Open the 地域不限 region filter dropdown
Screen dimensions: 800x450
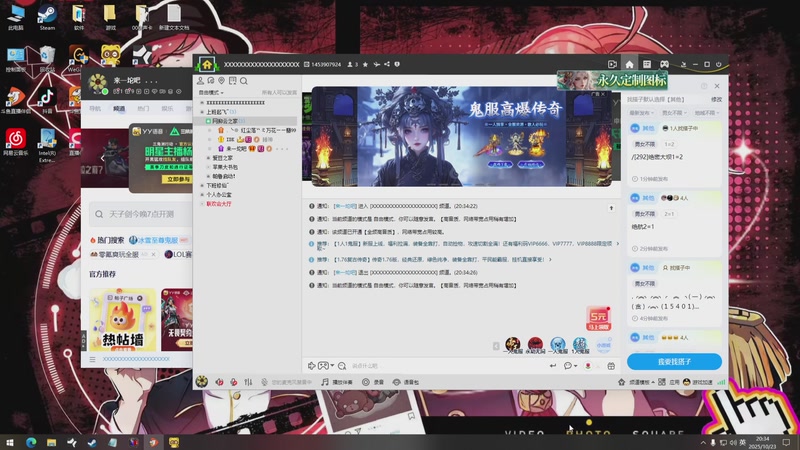click(x=707, y=113)
